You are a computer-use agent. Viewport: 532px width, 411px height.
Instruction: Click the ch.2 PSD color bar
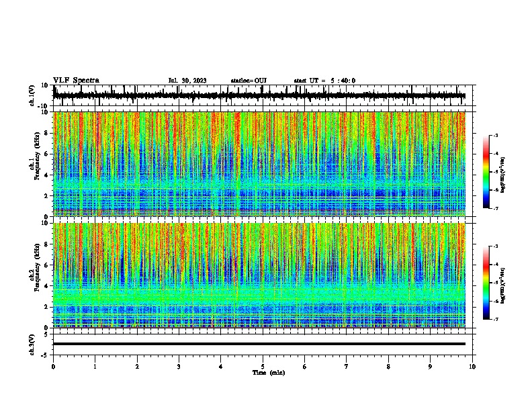tap(486, 283)
